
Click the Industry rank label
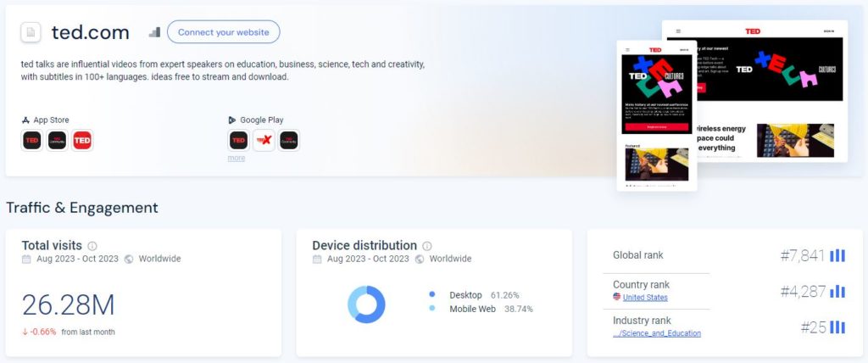(x=642, y=321)
